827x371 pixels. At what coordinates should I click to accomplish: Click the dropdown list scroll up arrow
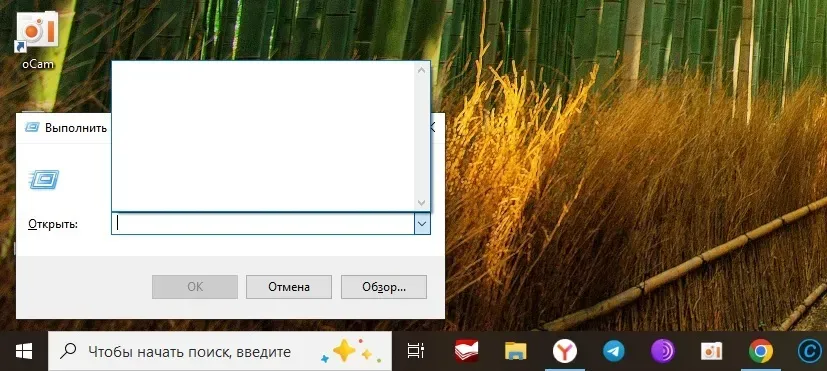(x=421, y=70)
